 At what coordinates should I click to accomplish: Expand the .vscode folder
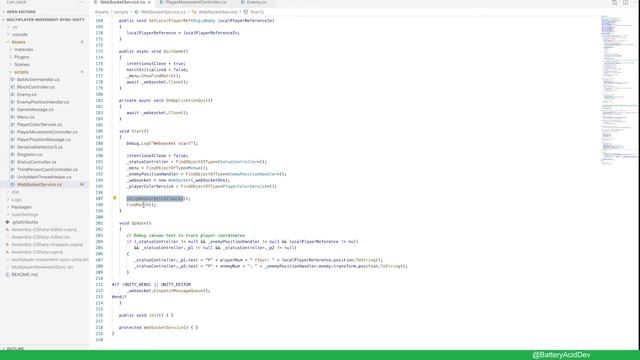(20, 35)
